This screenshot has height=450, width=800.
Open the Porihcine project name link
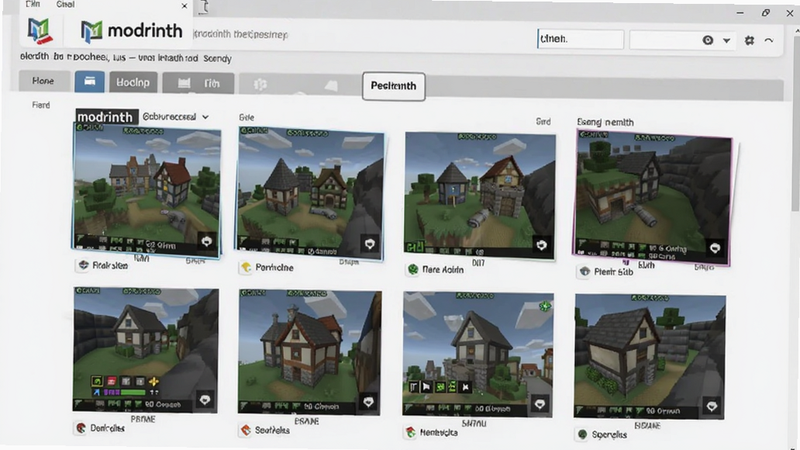pos(274,267)
